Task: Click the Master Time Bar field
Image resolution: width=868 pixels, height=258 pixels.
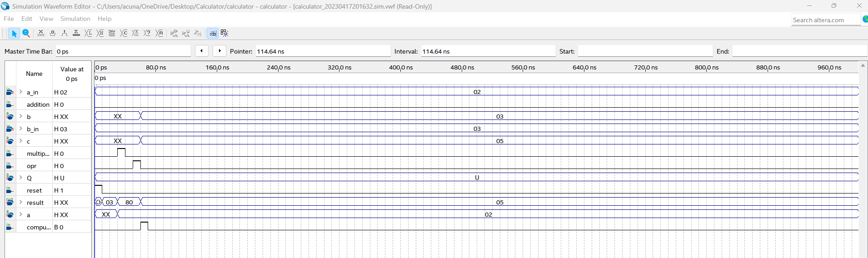Action: (x=123, y=51)
